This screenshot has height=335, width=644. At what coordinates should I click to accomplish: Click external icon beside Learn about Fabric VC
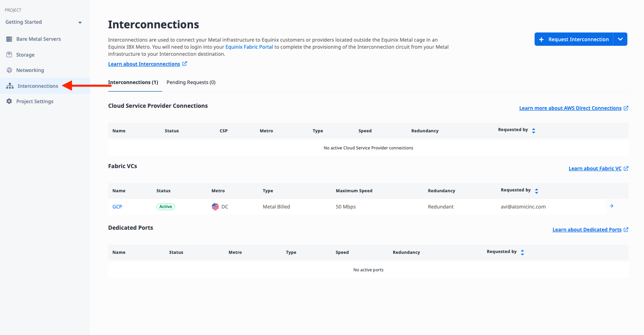[x=626, y=169]
